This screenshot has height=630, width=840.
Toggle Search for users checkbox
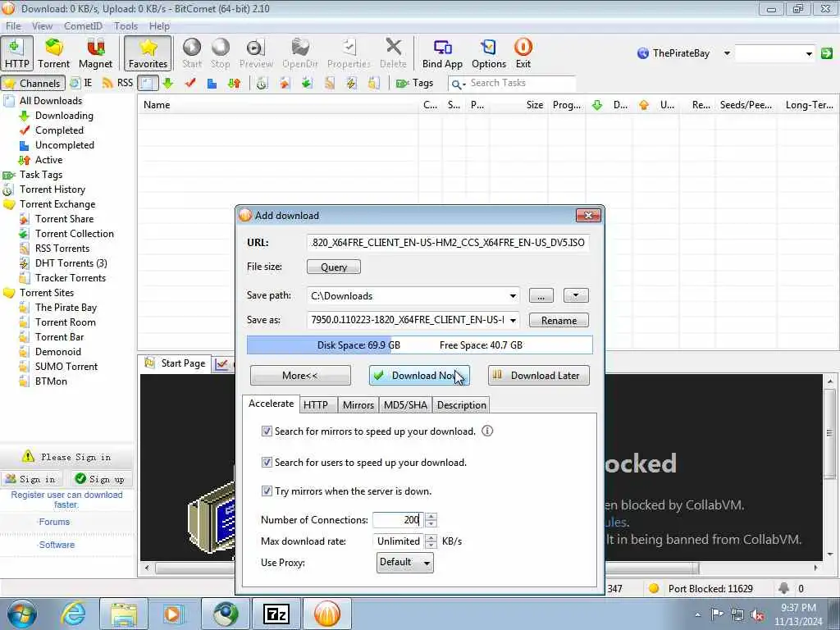point(267,462)
